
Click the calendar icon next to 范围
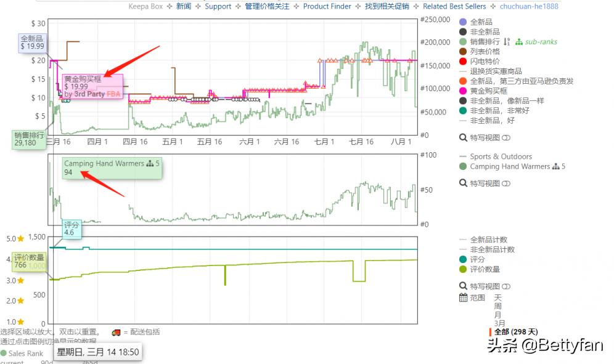(x=464, y=298)
